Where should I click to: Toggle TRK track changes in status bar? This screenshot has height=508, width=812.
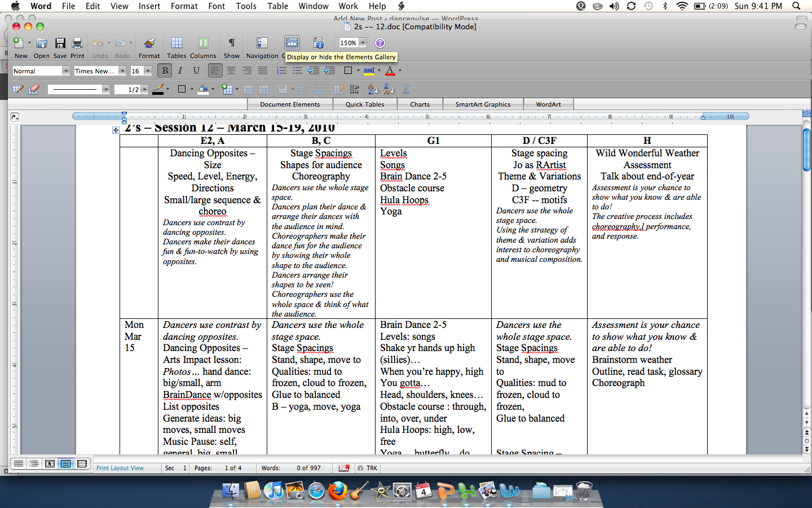pyautogui.click(x=368, y=468)
